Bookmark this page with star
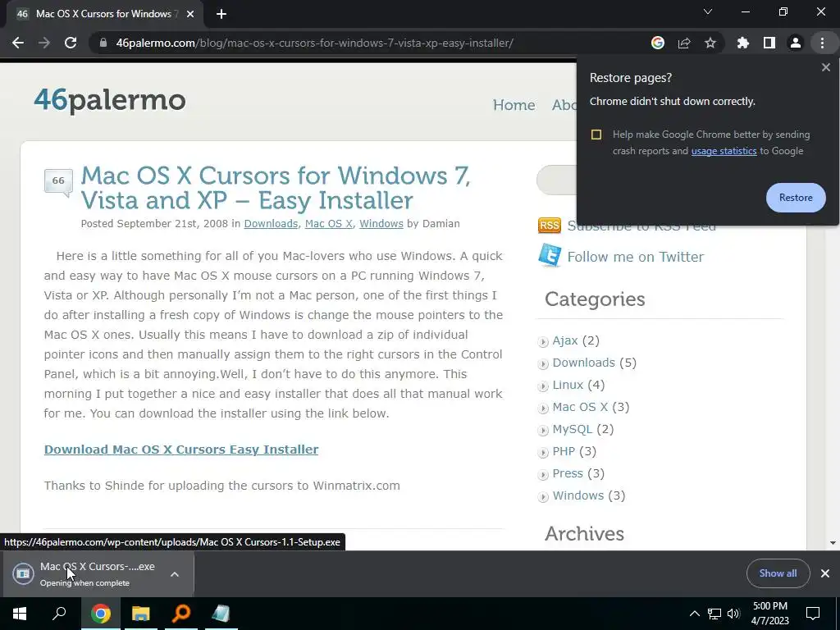840x630 pixels. click(710, 43)
